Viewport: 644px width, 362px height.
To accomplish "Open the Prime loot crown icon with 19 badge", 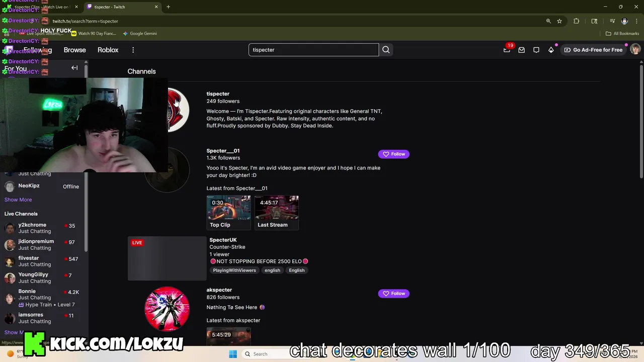I will [507, 50].
